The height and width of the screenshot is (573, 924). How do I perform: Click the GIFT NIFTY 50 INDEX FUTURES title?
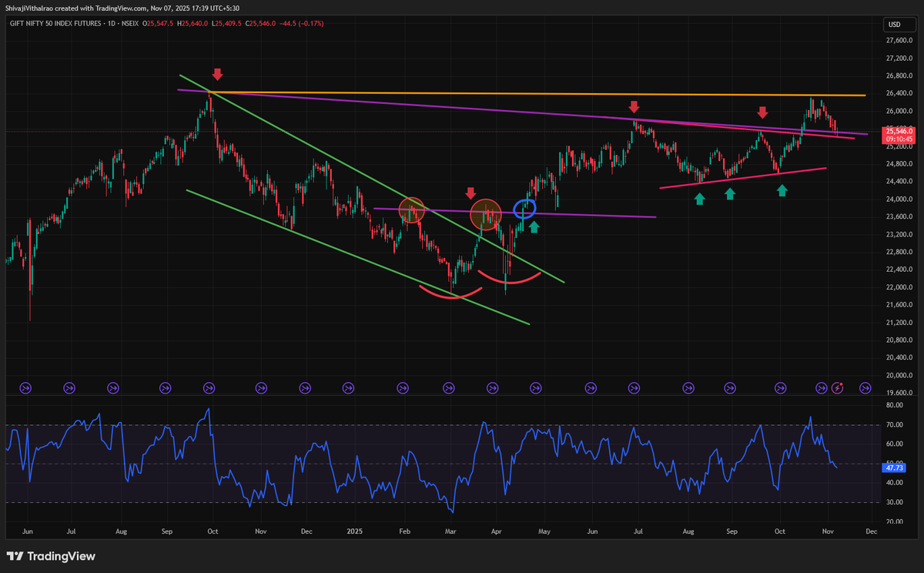(55, 24)
